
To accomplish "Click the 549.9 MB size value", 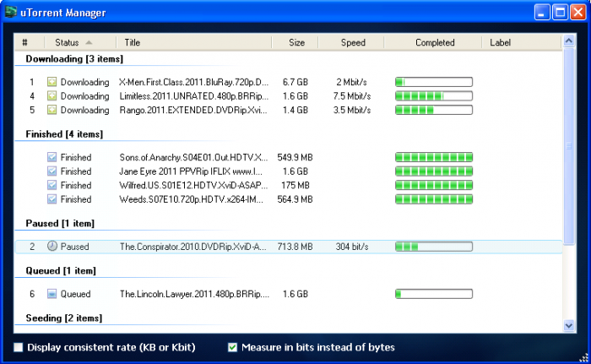I will (295, 157).
